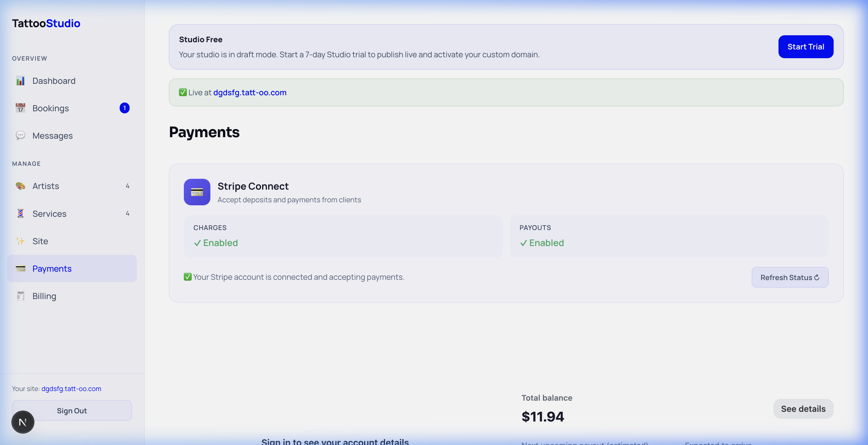868x445 pixels.
Task: Open Dashboard via the bar chart icon
Action: (20, 81)
